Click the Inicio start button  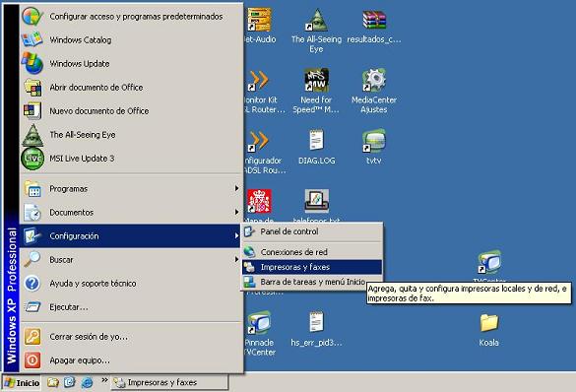pyautogui.click(x=22, y=383)
